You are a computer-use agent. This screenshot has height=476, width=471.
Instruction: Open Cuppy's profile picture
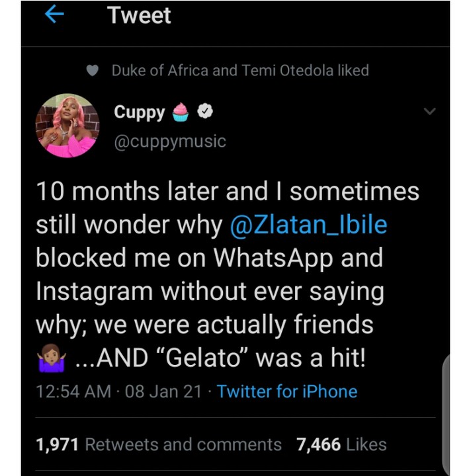point(67,126)
